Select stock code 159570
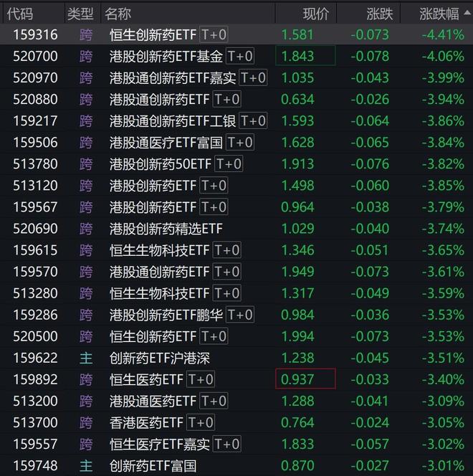This screenshot has width=473, height=476. point(35,272)
